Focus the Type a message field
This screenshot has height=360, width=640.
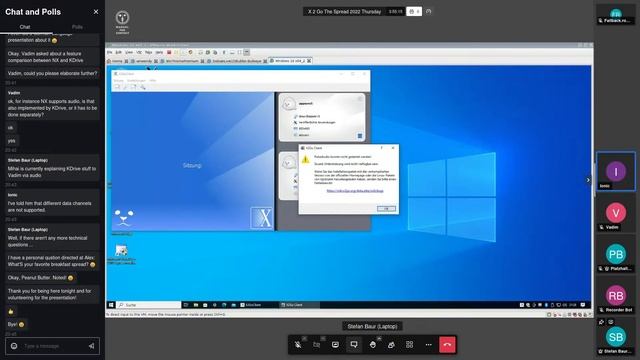[53, 346]
